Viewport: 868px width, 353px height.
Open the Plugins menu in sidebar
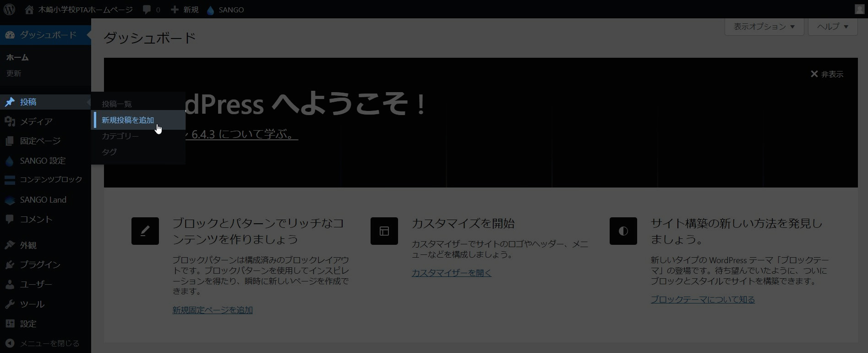click(x=40, y=265)
